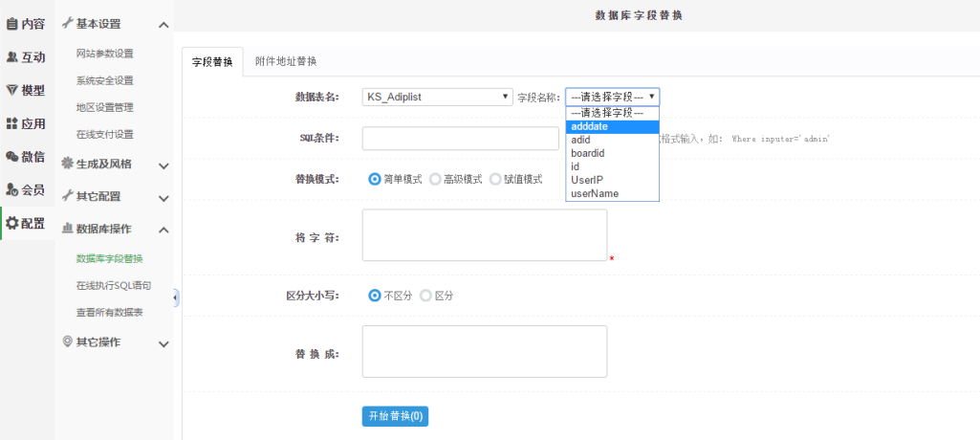
Task: Collapse the 基本设置 menu group
Action: point(163,25)
